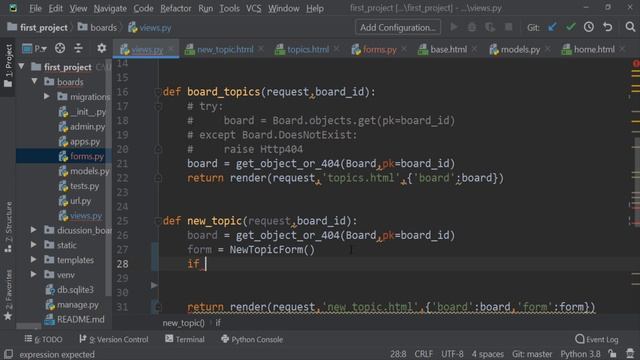The height and width of the screenshot is (360, 640).
Task: Open the 1: Project tool window tab
Action: coord(8,67)
